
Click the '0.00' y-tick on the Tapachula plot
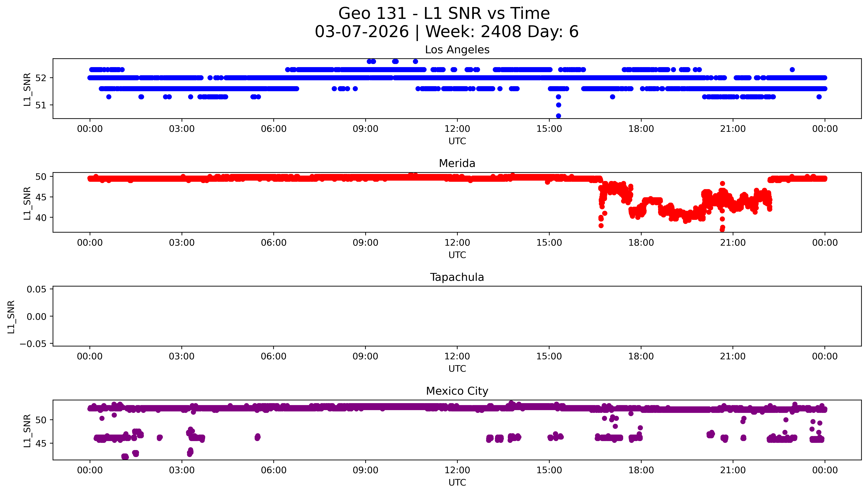(x=36, y=317)
